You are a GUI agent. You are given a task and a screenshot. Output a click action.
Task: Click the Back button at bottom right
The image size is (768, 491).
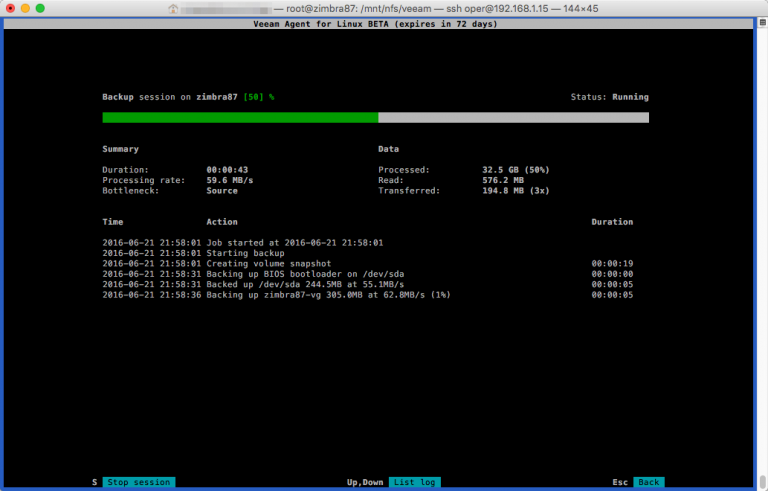click(648, 482)
